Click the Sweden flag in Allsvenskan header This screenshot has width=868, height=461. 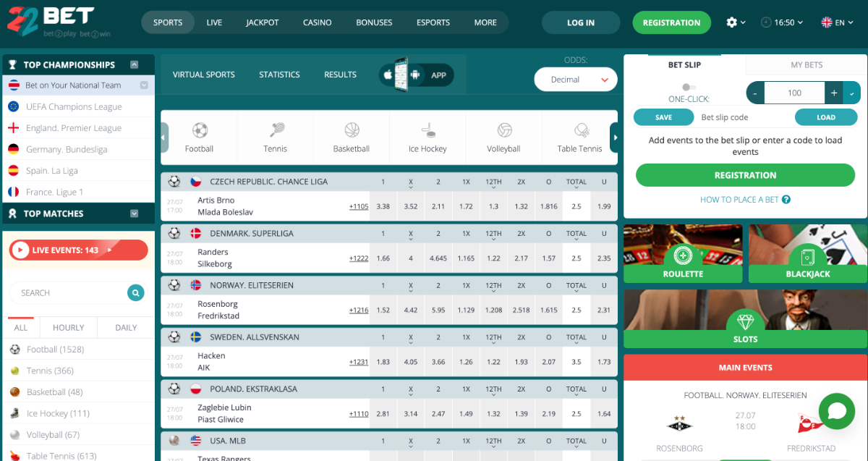click(196, 337)
